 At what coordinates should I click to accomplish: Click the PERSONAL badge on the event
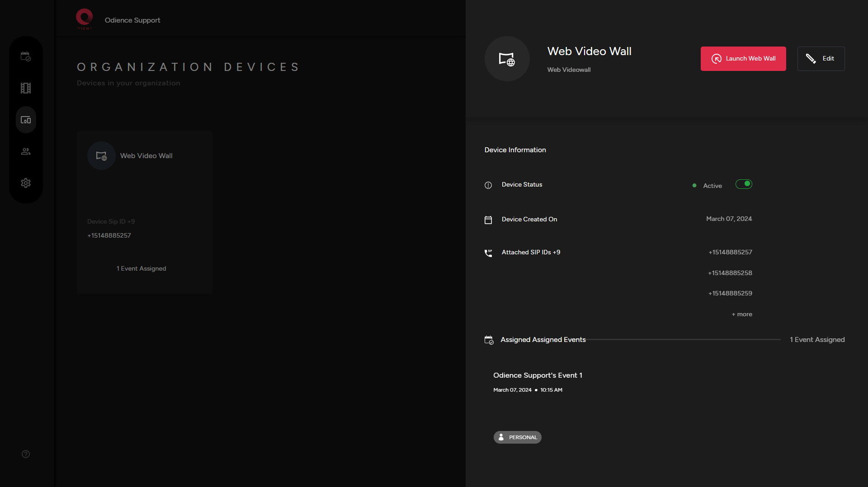pos(517,437)
